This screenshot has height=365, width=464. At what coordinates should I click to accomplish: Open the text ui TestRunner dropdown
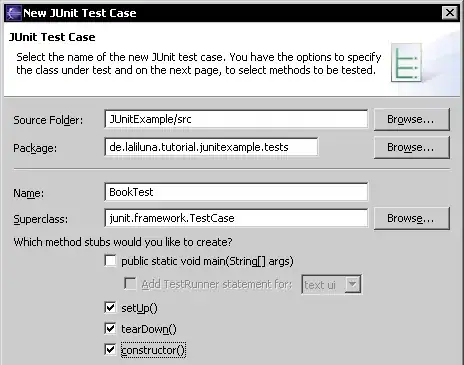(353, 284)
